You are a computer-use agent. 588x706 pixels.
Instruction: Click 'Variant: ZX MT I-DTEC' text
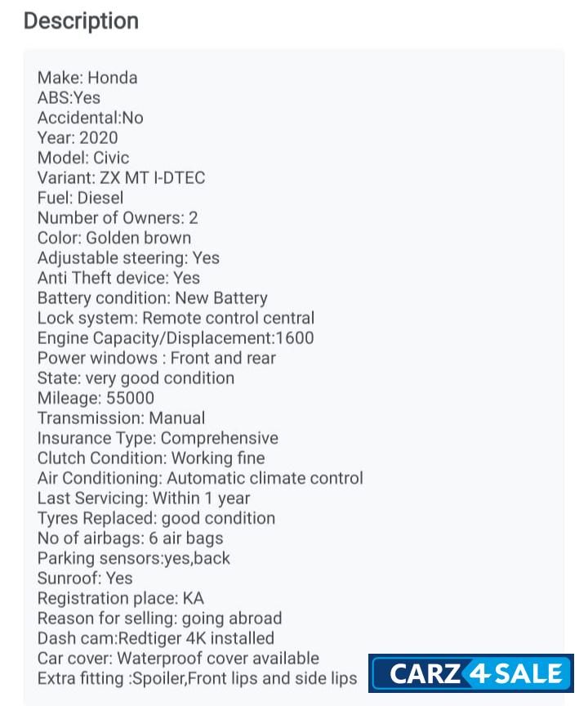coord(121,178)
